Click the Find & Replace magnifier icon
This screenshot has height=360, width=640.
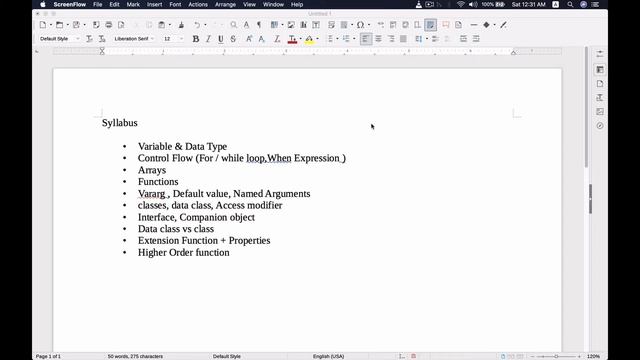[233, 25]
